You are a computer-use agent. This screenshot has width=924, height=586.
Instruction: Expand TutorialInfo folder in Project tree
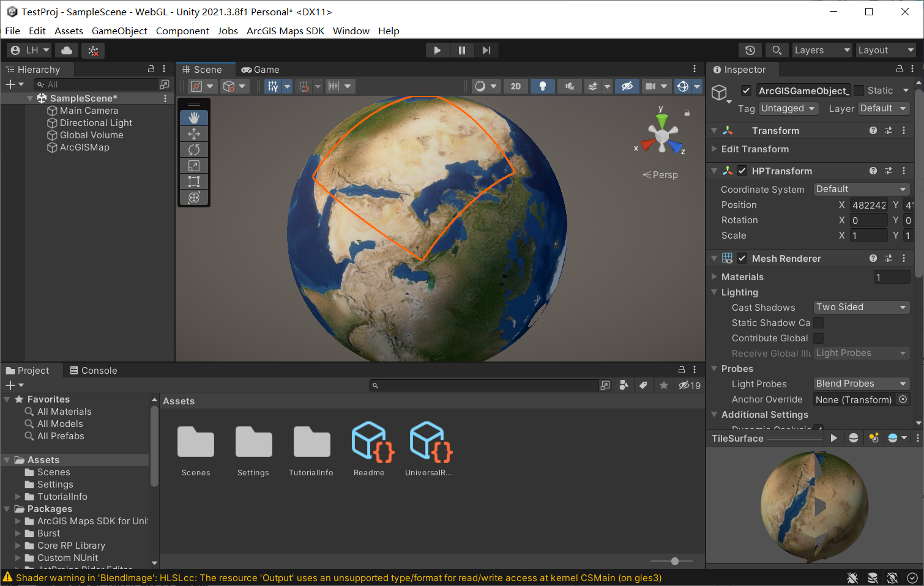pyautogui.click(x=18, y=497)
